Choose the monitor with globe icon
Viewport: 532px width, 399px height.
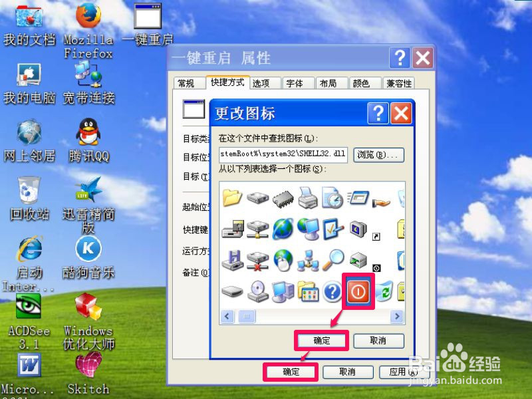tap(308, 229)
